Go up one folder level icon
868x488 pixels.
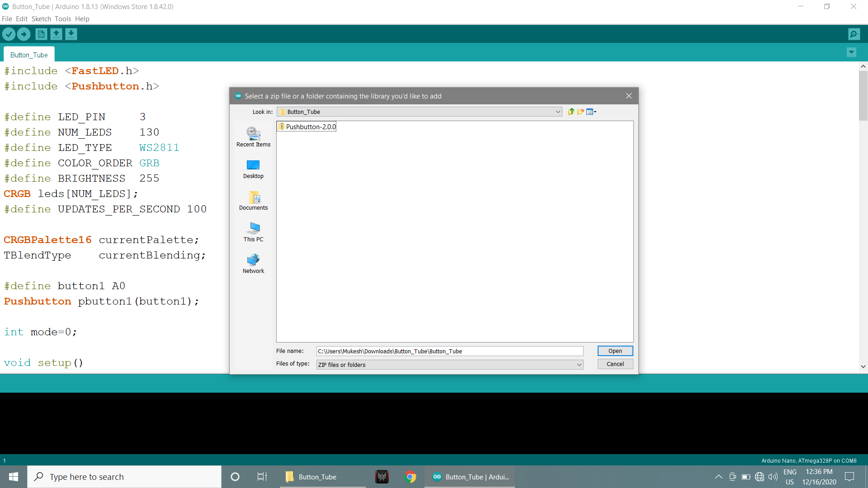(571, 112)
